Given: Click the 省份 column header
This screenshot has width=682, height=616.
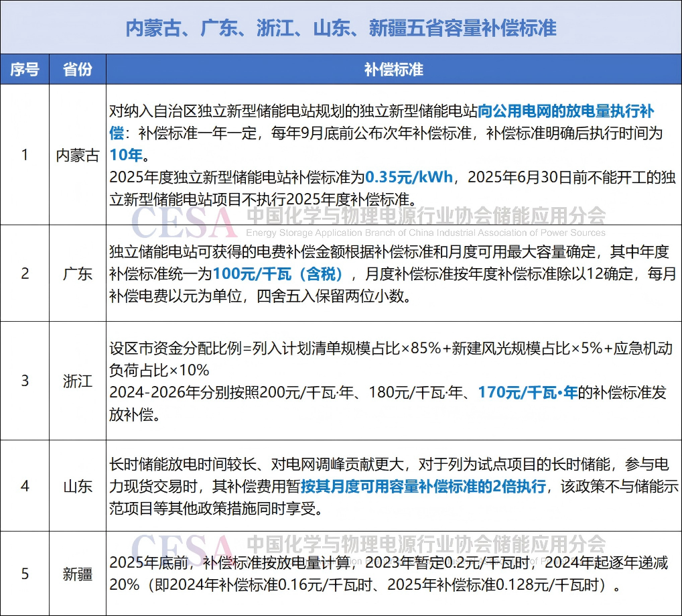Looking at the screenshot, I should (78, 70).
